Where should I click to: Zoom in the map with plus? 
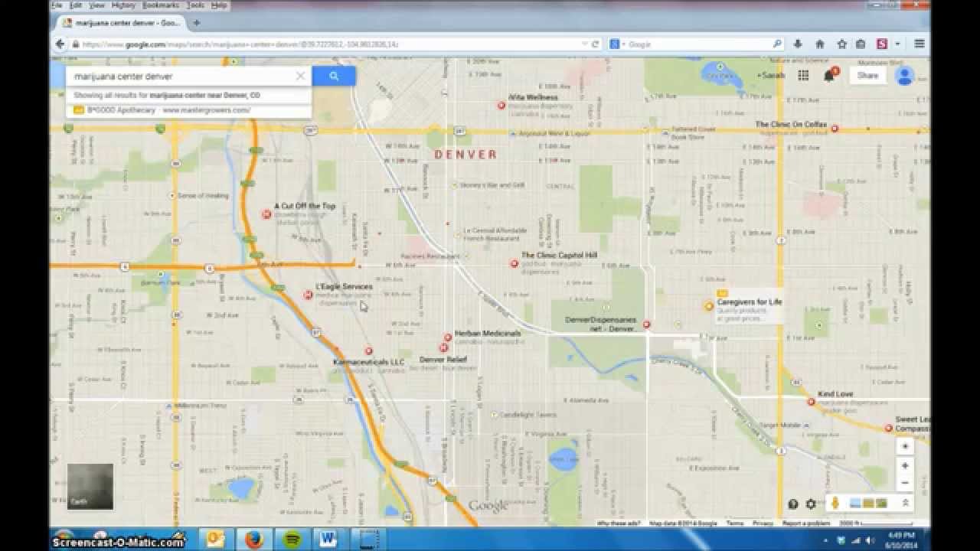(905, 465)
